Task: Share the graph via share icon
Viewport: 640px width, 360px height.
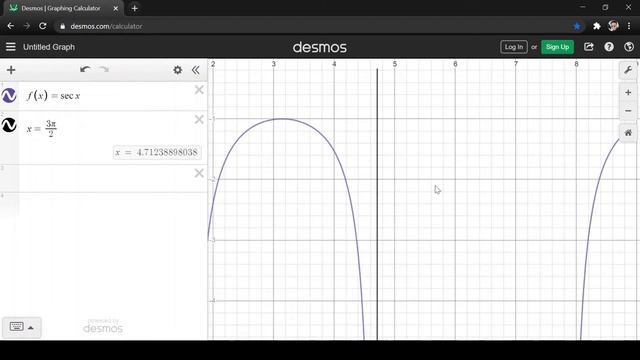Action: coord(589,47)
